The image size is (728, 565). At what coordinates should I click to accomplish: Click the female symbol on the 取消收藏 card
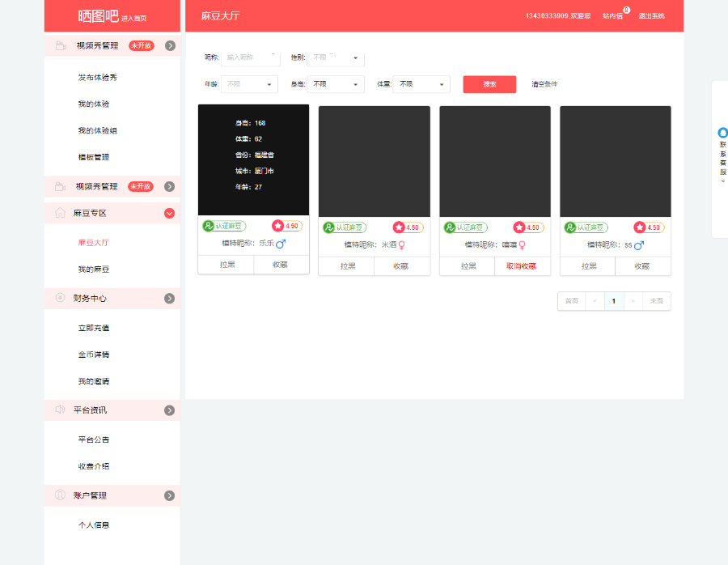(x=522, y=245)
